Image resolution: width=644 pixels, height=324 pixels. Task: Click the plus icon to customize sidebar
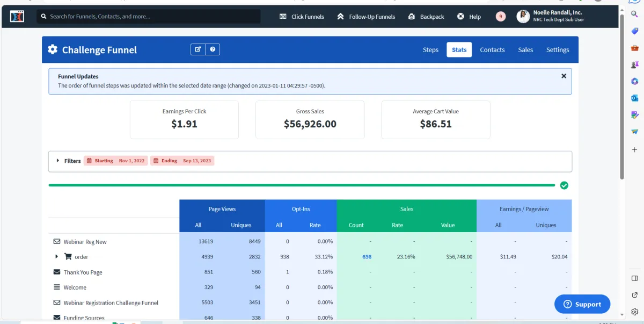[634, 149]
